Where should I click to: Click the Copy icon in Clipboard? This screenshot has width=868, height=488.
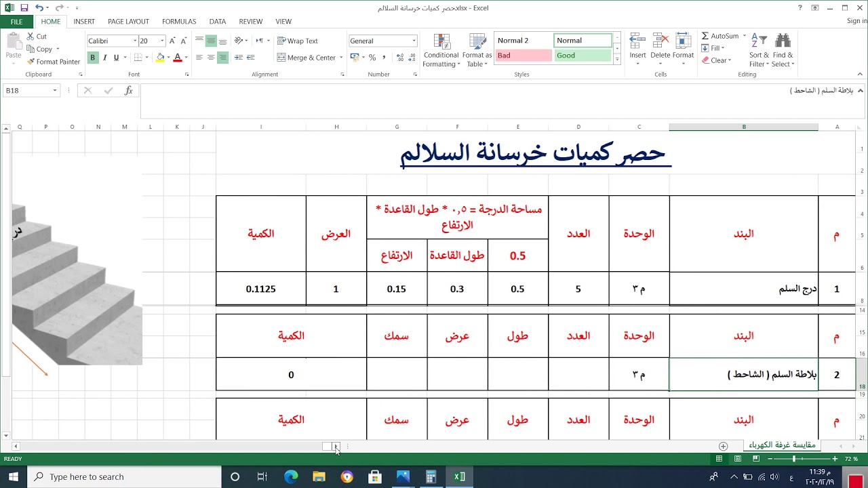[31, 49]
